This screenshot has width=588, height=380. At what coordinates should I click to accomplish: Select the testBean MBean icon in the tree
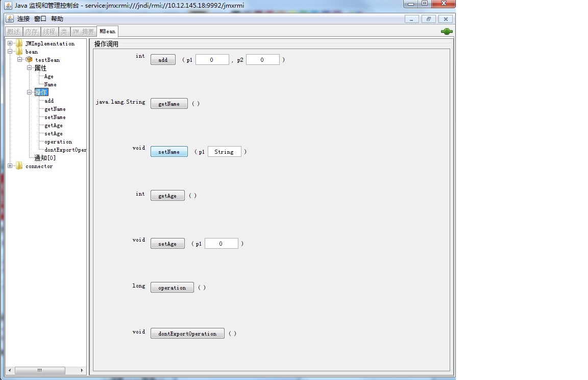tap(28, 60)
